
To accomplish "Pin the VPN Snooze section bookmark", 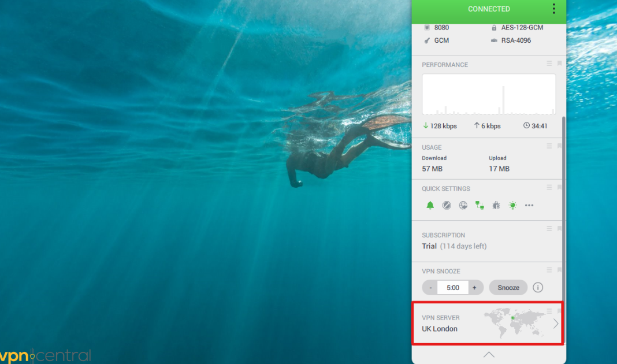I will pos(559,269).
